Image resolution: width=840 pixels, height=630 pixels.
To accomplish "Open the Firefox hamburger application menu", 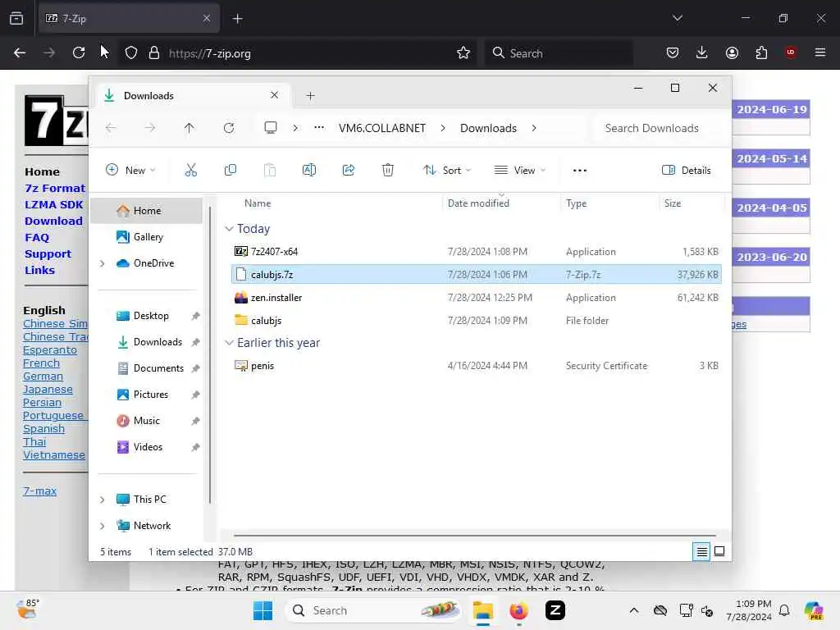I will point(820,52).
